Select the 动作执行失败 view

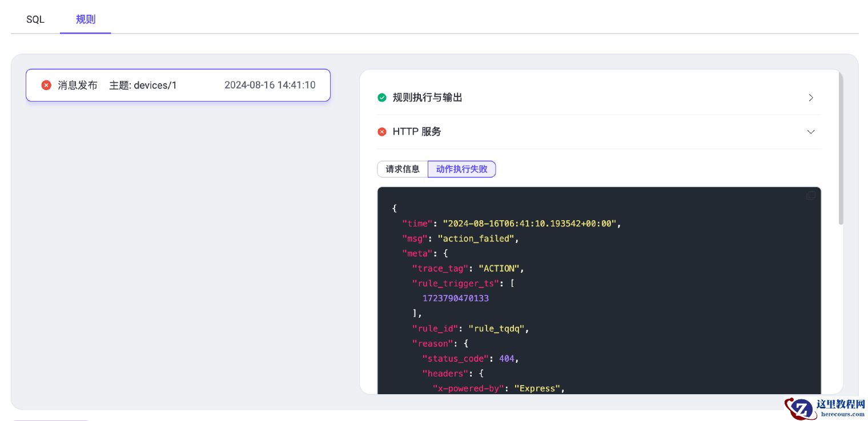tap(461, 169)
